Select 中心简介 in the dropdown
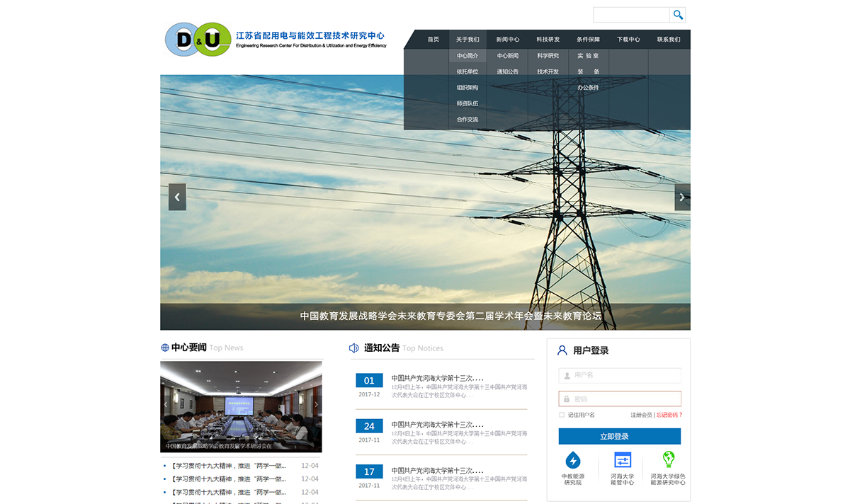850x504 pixels. click(x=467, y=56)
